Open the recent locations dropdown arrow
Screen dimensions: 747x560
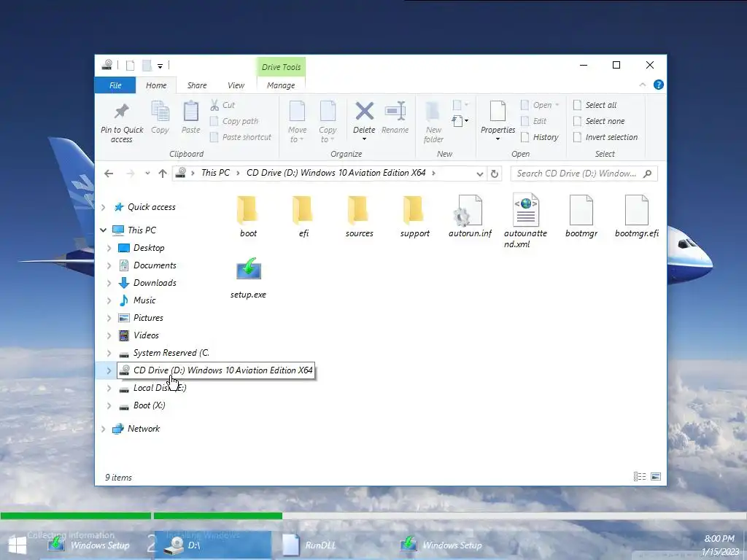click(147, 174)
